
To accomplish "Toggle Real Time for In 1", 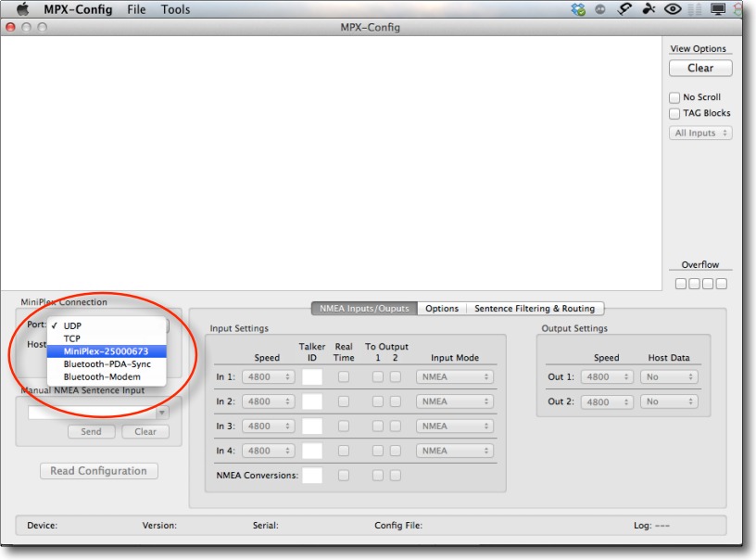I will tap(344, 376).
